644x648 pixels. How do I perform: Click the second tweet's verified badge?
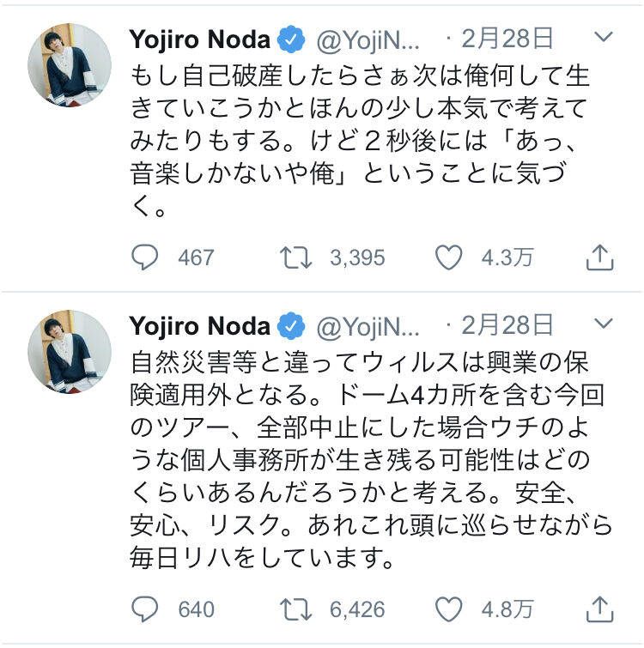click(292, 326)
